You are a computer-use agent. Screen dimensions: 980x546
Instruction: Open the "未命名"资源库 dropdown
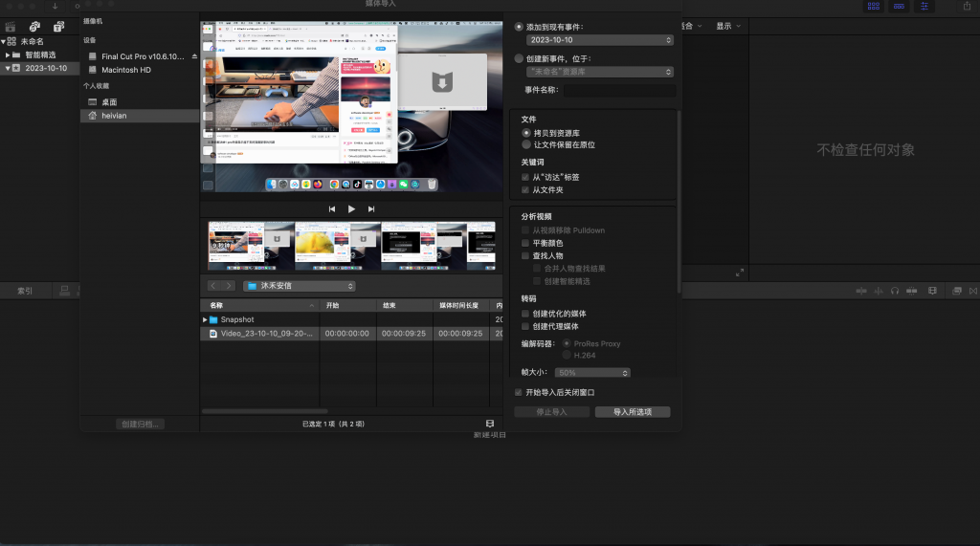tap(599, 72)
